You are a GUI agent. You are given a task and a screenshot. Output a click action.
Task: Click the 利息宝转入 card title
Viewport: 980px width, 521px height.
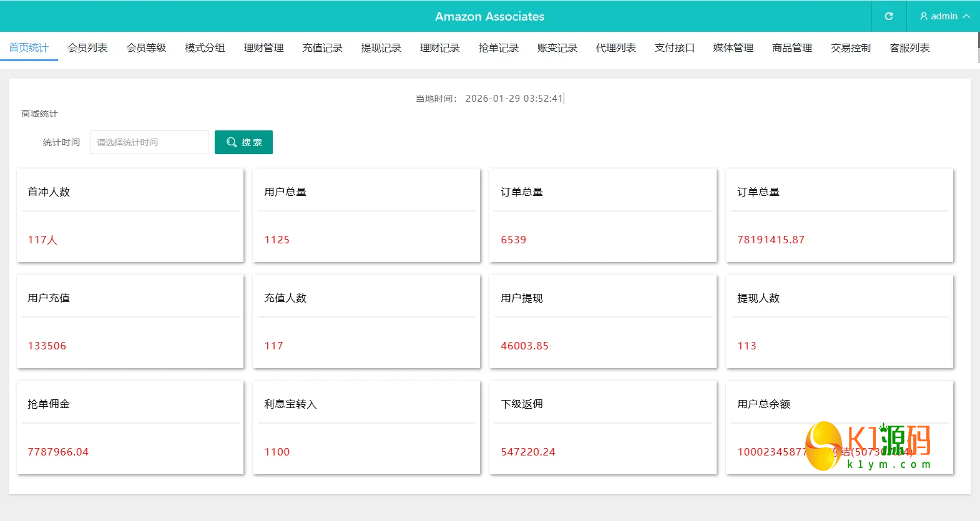pos(290,404)
